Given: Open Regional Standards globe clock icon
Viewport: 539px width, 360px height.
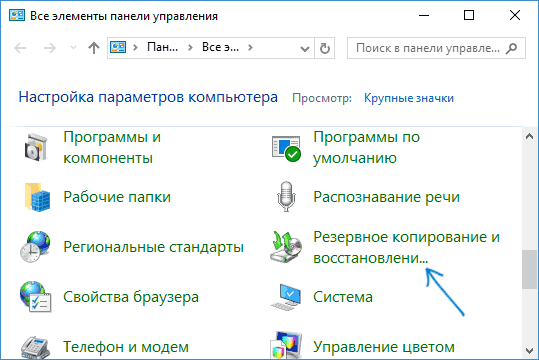Looking at the screenshot, I should [x=35, y=247].
